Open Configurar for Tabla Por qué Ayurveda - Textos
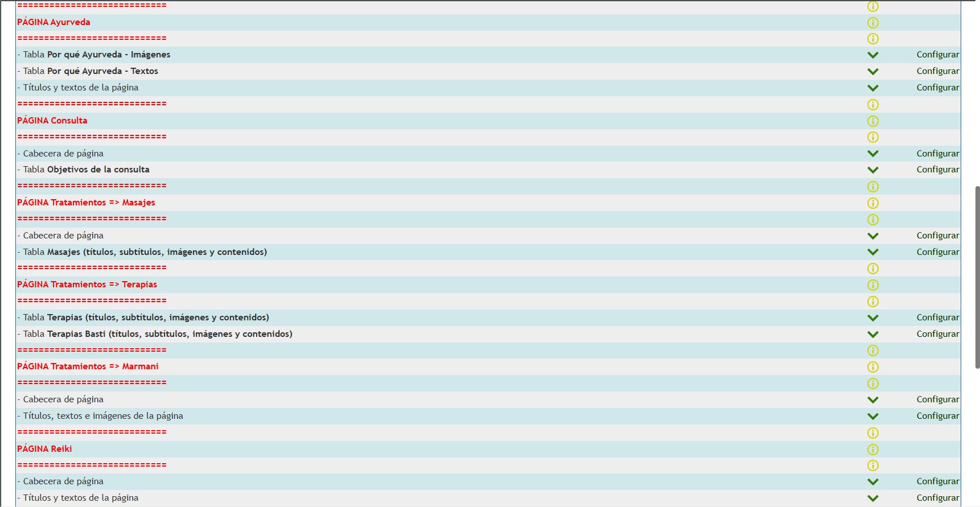 point(938,71)
